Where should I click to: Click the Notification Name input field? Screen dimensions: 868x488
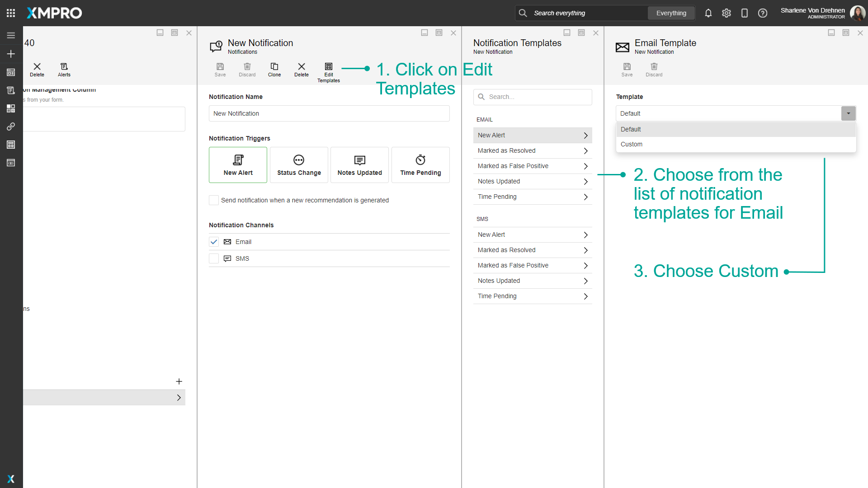(x=329, y=113)
